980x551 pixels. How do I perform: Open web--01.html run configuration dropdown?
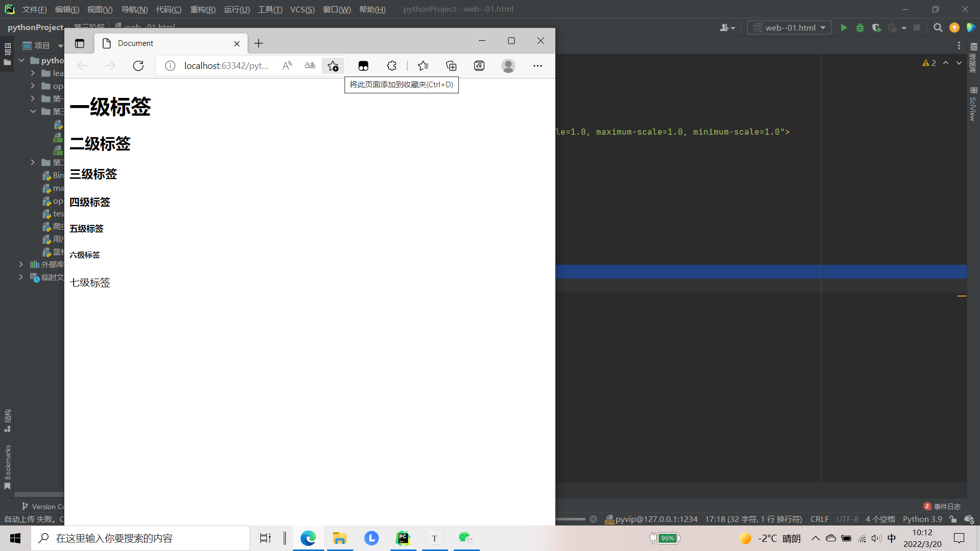790,28
